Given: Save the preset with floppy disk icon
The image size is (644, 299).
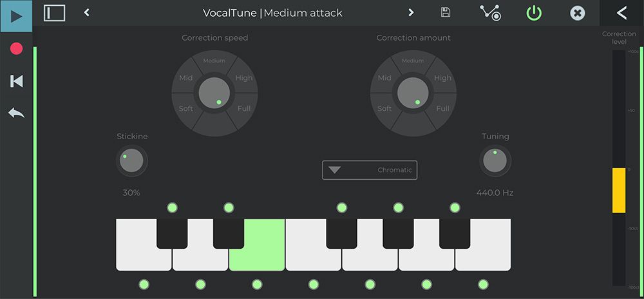Looking at the screenshot, I should [445, 12].
